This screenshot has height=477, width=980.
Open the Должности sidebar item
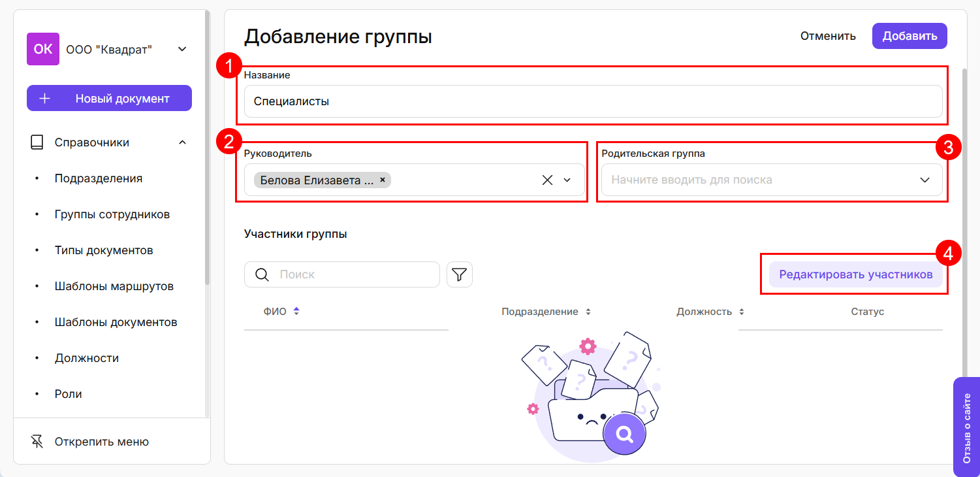point(87,358)
